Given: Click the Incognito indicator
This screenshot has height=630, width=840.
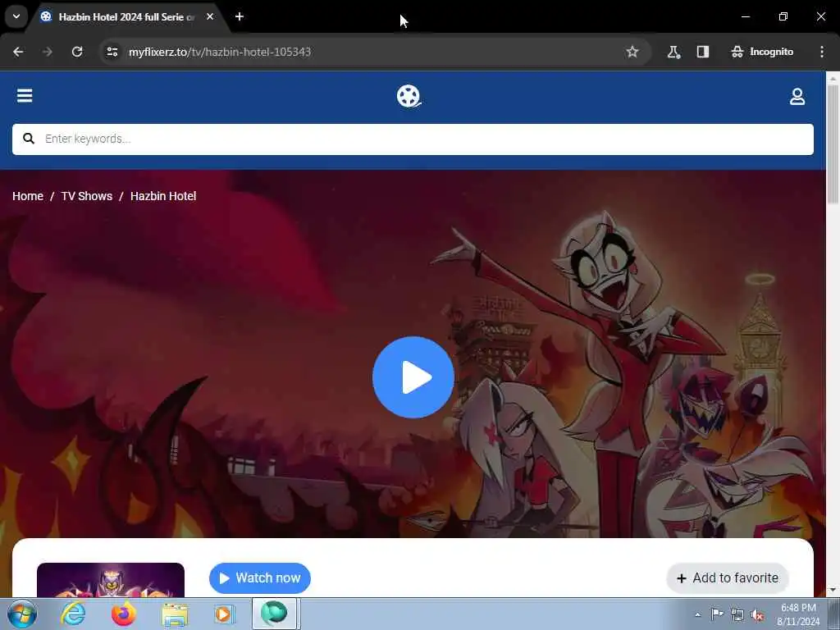Looking at the screenshot, I should coord(762,52).
